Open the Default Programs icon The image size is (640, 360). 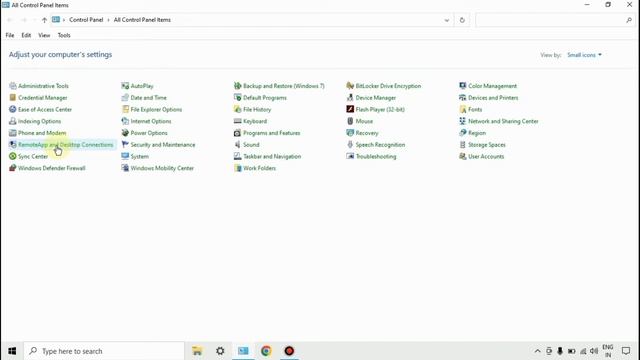(x=238, y=98)
